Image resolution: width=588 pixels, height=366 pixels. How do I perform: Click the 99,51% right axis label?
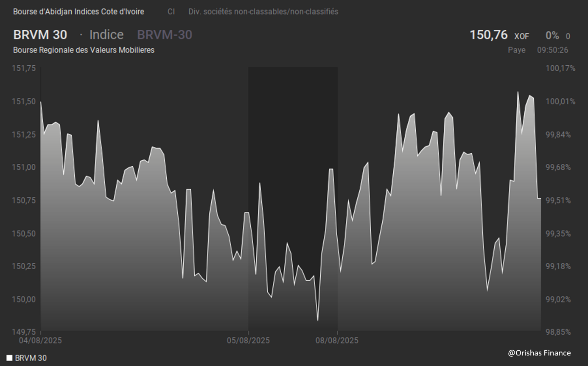coord(559,200)
